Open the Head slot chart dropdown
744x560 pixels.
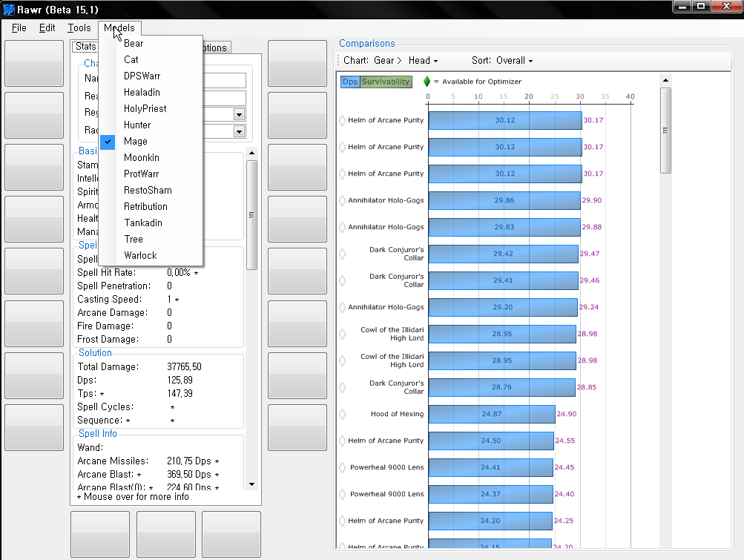click(x=424, y=61)
